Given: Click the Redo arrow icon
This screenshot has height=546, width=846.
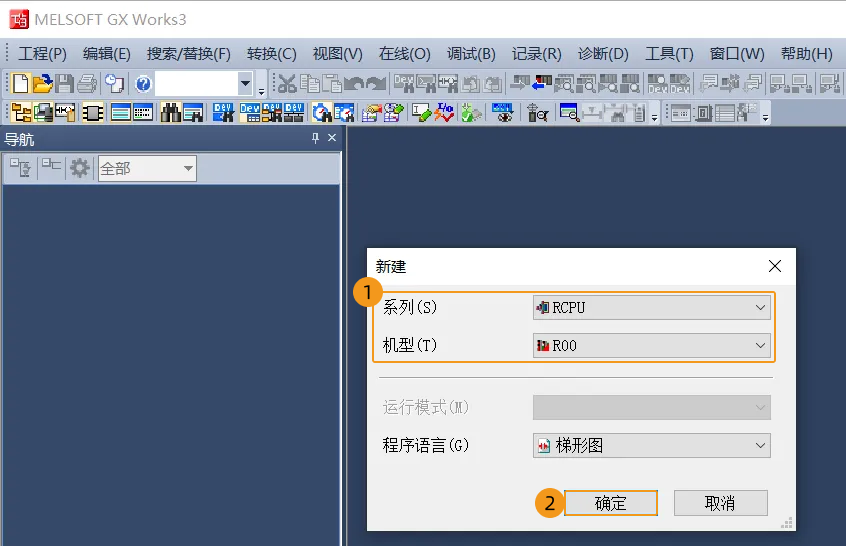Looking at the screenshot, I should click(x=376, y=84).
